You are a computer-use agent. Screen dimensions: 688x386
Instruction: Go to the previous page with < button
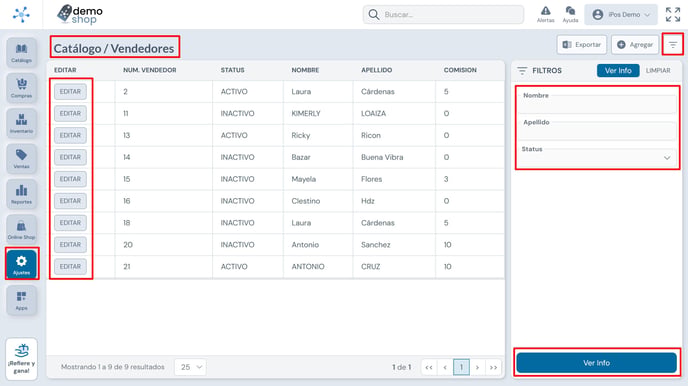pos(445,367)
